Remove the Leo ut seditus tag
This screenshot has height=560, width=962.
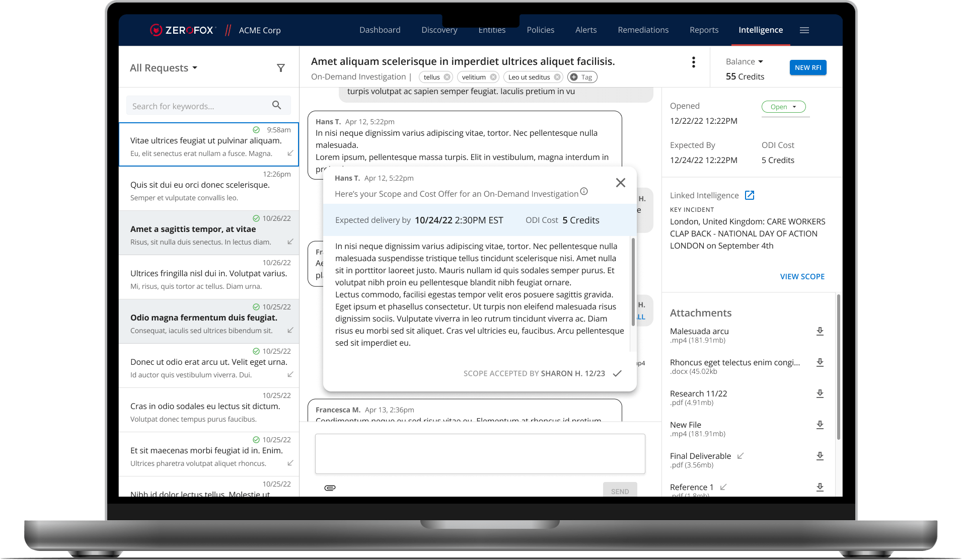point(557,77)
